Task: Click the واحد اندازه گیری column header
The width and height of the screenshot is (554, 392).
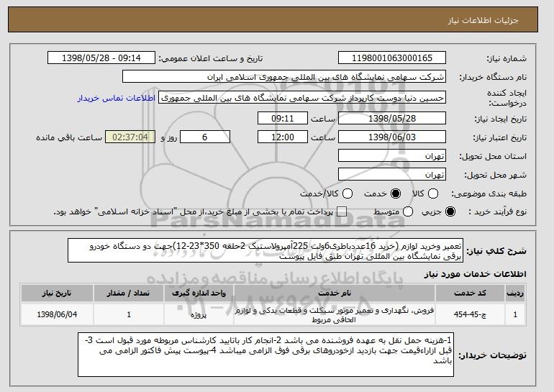Action: [199, 293]
